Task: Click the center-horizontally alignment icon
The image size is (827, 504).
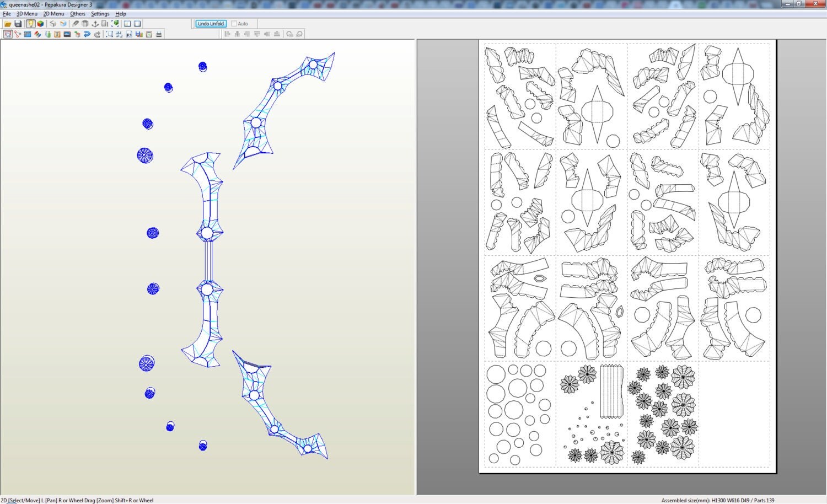Action: click(237, 34)
